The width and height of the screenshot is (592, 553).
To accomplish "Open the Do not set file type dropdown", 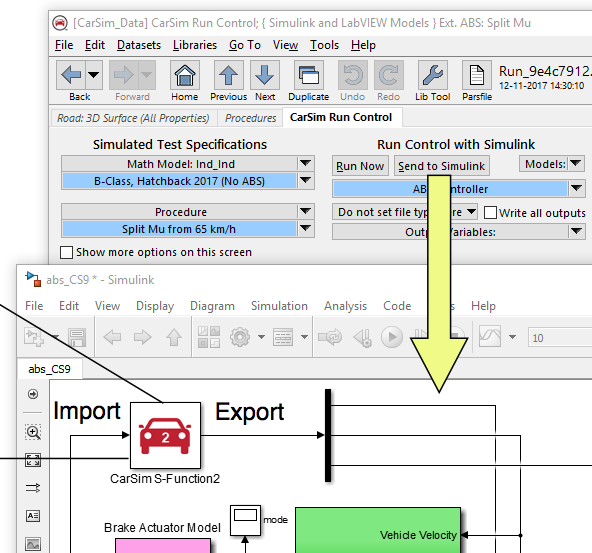I will point(471,212).
